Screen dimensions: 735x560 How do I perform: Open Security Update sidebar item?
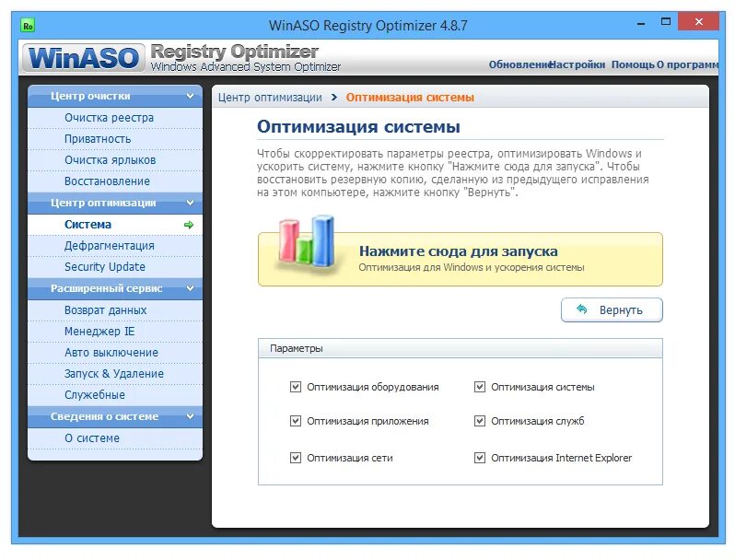coord(115,267)
